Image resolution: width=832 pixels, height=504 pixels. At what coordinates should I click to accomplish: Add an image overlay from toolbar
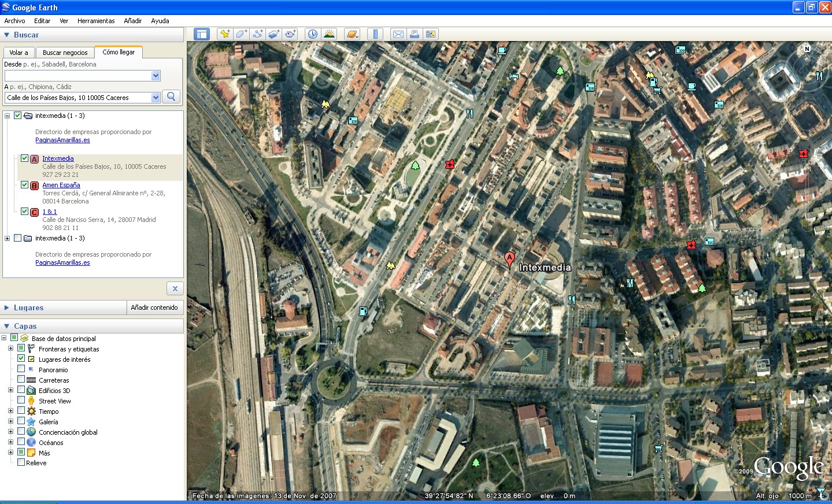pyautogui.click(x=273, y=34)
